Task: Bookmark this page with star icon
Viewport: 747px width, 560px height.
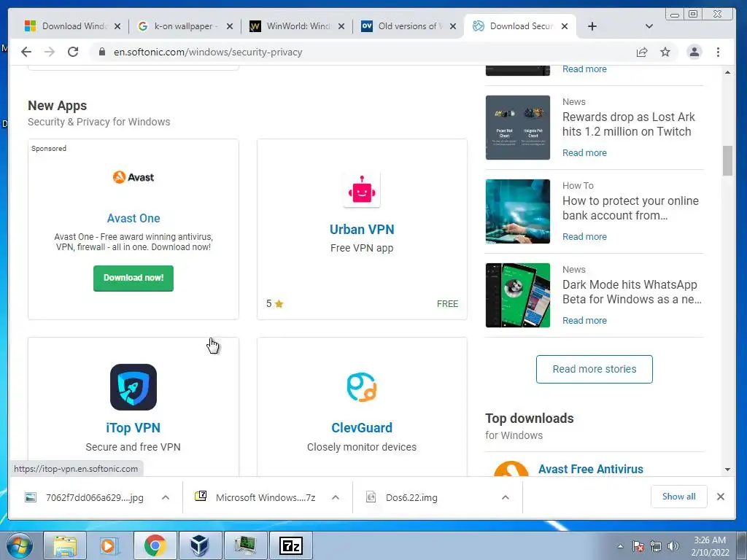Action: pos(665,52)
